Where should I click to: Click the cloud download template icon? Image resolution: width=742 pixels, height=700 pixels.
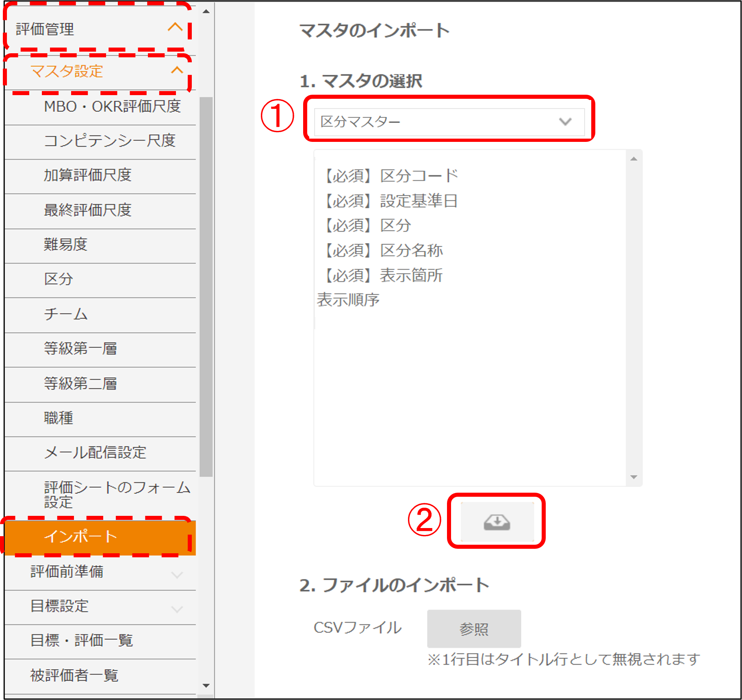[x=497, y=522]
